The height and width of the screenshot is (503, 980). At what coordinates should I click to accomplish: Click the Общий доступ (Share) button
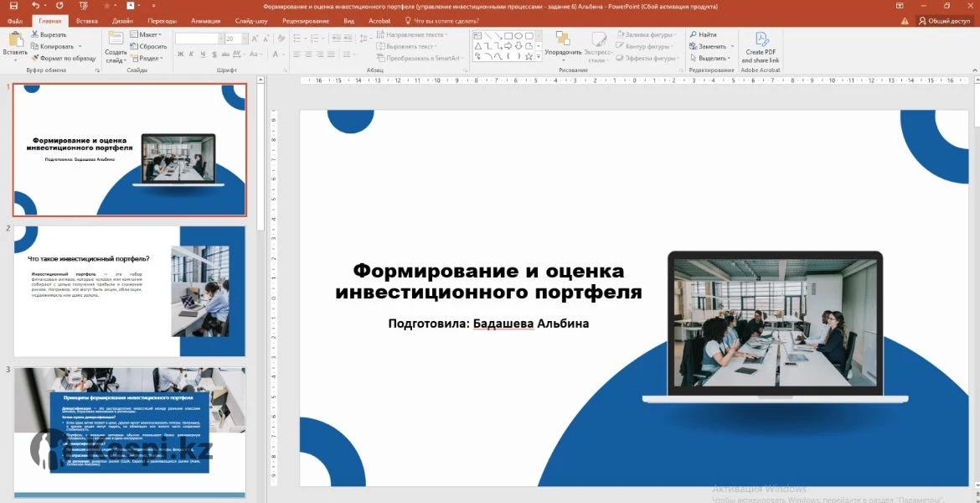pyautogui.click(x=944, y=20)
